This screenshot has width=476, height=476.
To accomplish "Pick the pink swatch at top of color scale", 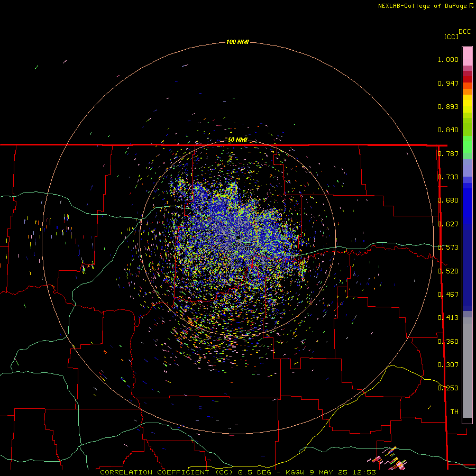I will (467, 56).
